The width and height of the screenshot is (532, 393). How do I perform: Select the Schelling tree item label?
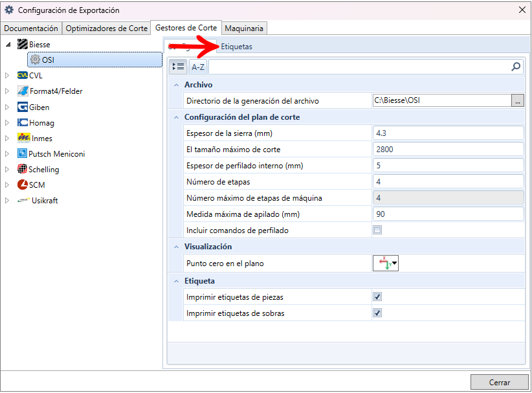[x=44, y=169]
